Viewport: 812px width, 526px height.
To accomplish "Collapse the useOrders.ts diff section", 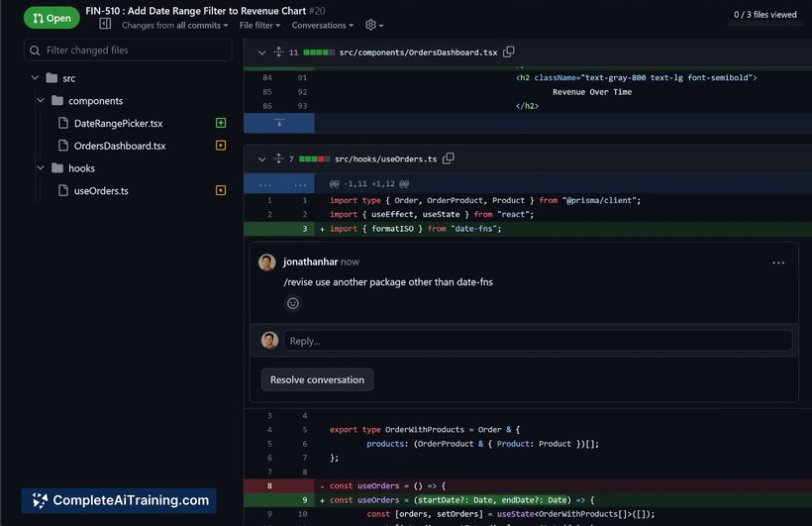I will 261,158.
